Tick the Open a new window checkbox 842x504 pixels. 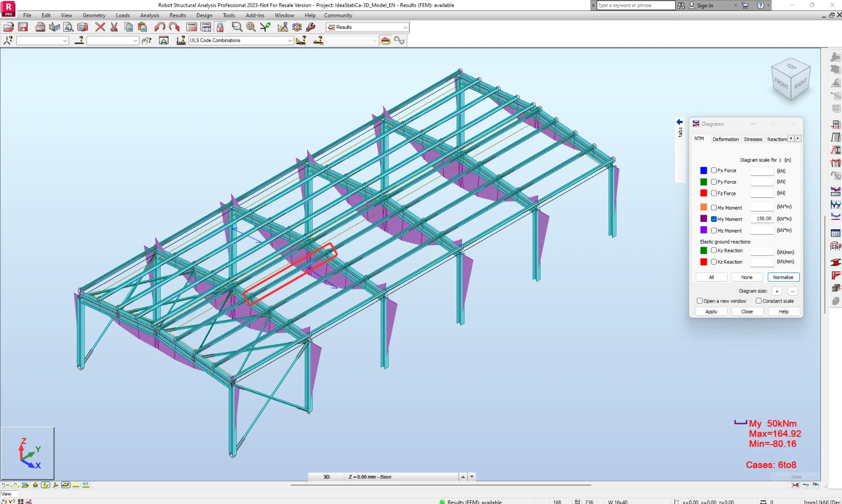click(700, 301)
